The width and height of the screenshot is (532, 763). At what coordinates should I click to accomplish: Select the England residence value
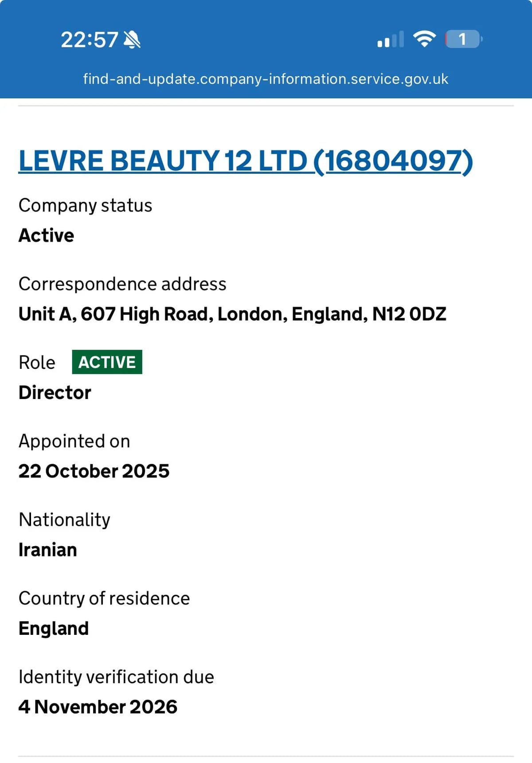(x=54, y=628)
